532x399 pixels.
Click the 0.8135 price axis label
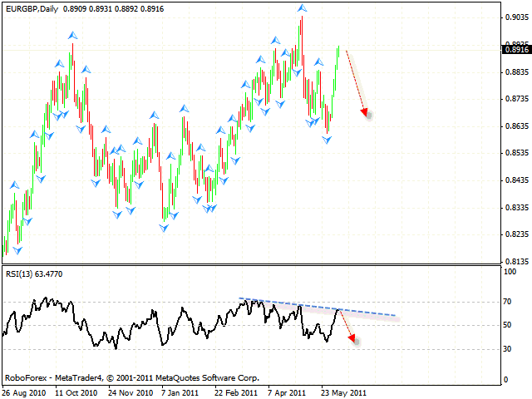pos(515,261)
